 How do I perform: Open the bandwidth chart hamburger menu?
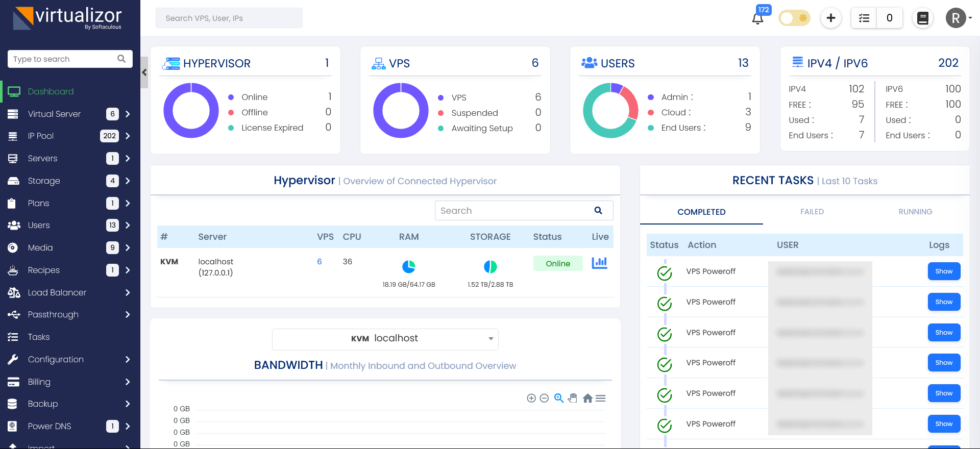coord(601,398)
